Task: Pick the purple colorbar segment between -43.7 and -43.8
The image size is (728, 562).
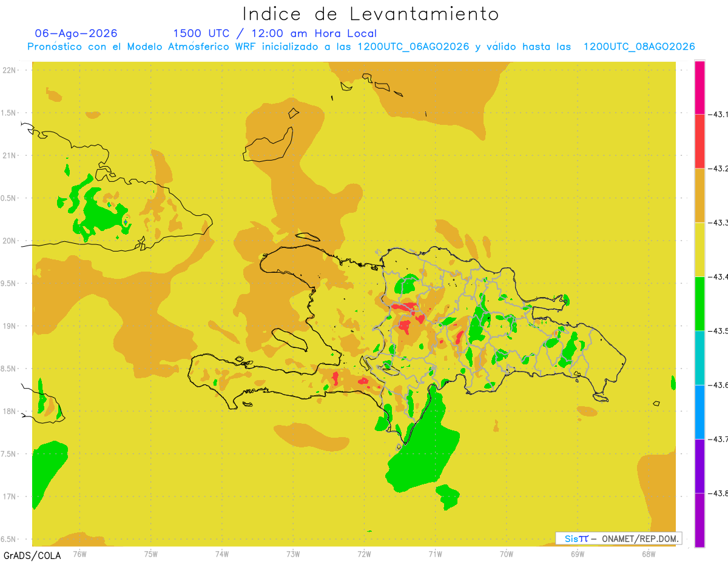Action: (x=699, y=466)
